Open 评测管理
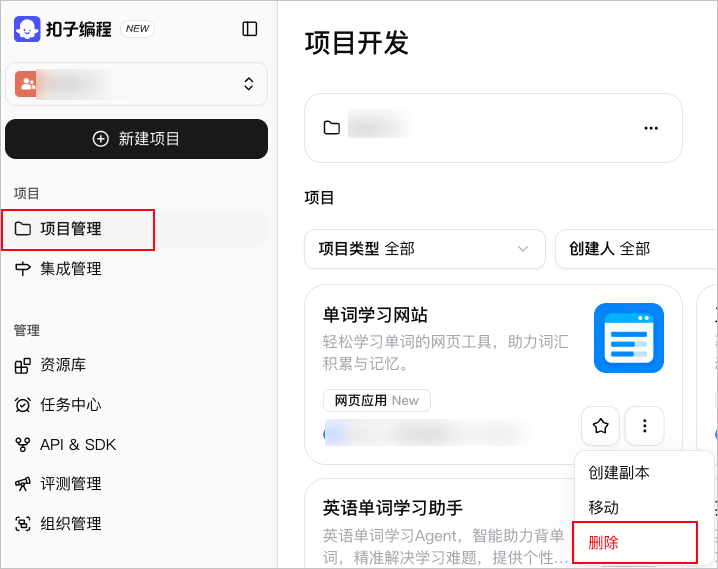 136,484
